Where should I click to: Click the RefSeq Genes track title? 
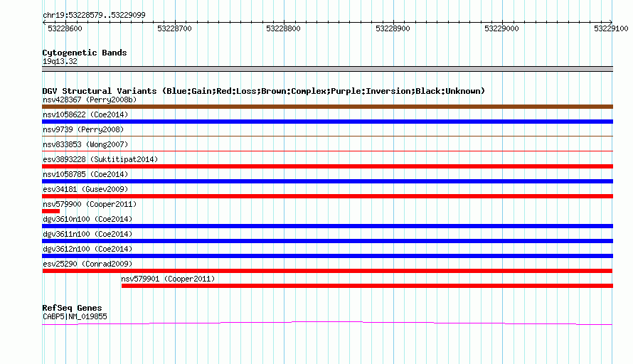[x=72, y=308]
